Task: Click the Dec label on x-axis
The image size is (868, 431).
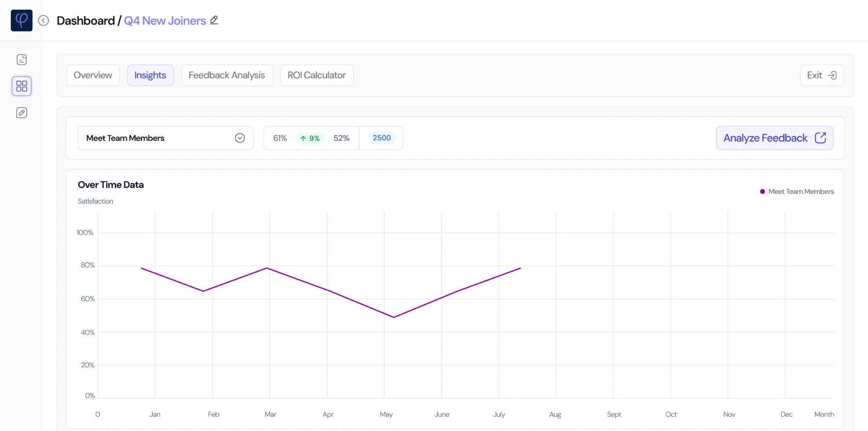Action: [x=786, y=414]
